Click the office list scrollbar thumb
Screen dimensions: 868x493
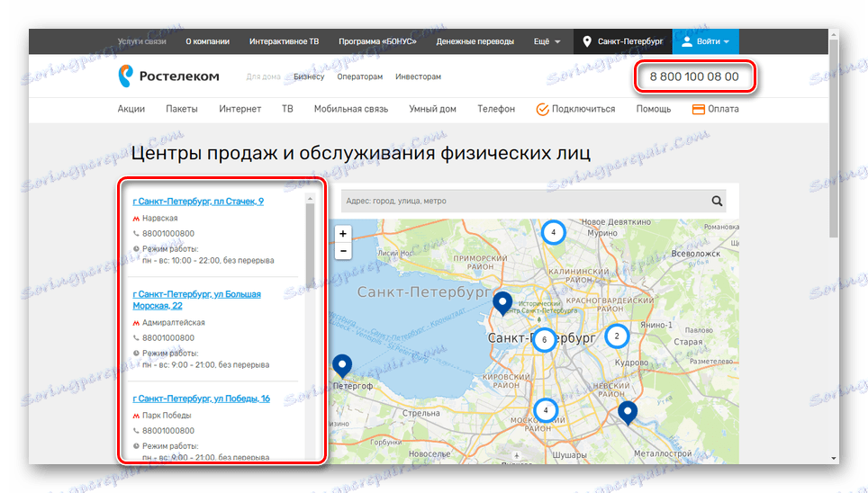point(310,244)
